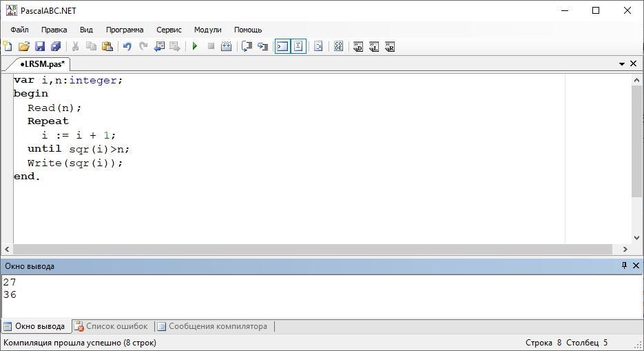Save the current file with diskette icon
Image resolution: width=644 pixels, height=351 pixels.
tap(39, 46)
